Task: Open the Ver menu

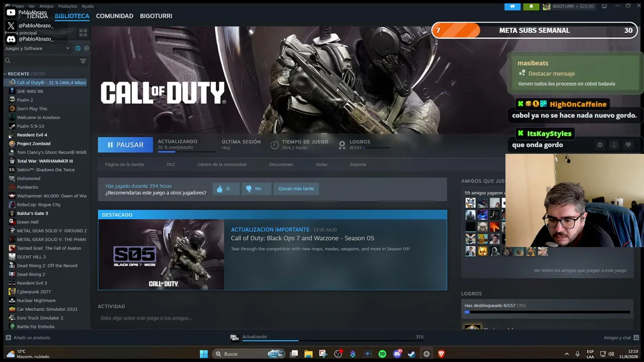Action: click(x=31, y=6)
